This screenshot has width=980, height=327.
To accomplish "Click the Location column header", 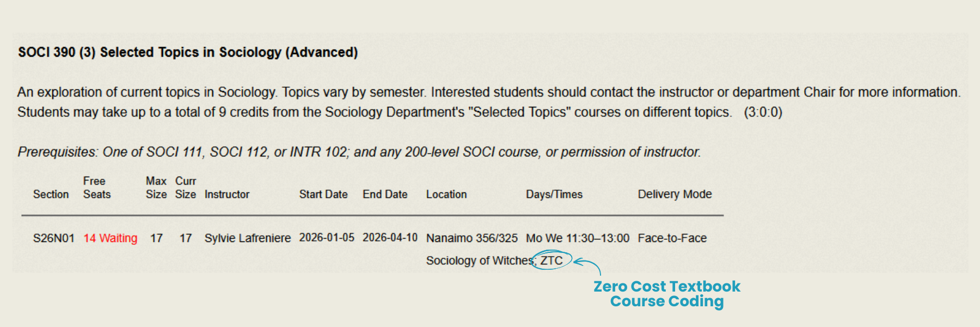I will [x=446, y=195].
